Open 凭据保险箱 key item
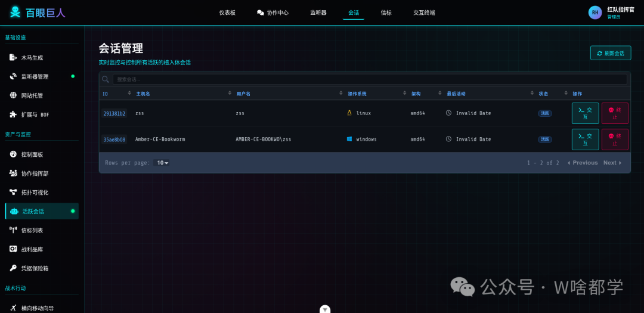 pos(42,268)
